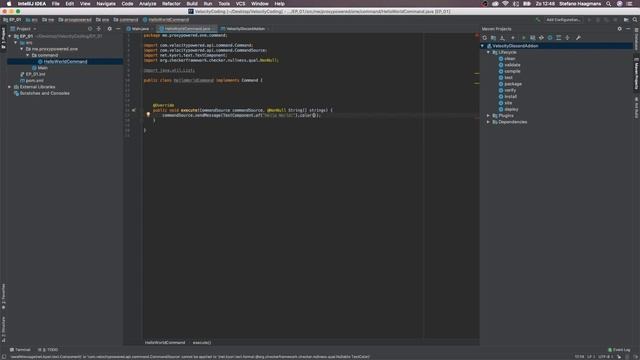Viewport: 640px width, 360px height.
Task: Run Maven build green arrow icon
Action: [524, 38]
